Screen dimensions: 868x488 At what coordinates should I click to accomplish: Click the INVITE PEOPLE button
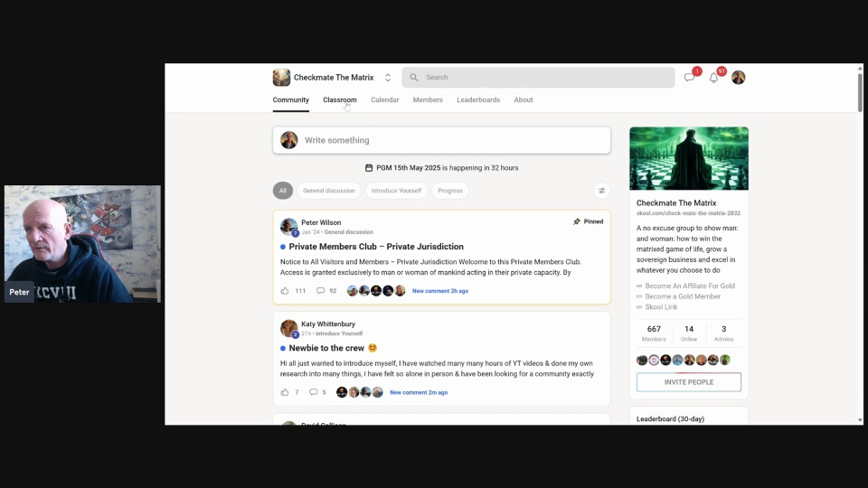tap(689, 382)
